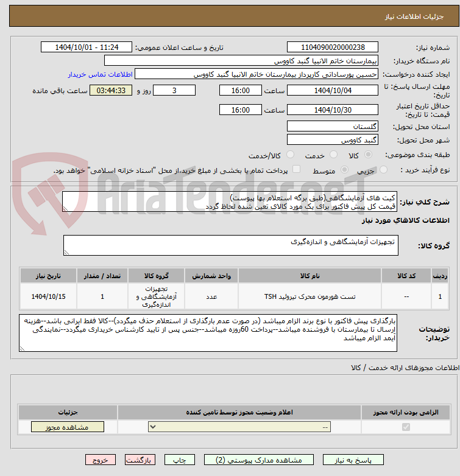Click the request creator name field

tap(257, 74)
